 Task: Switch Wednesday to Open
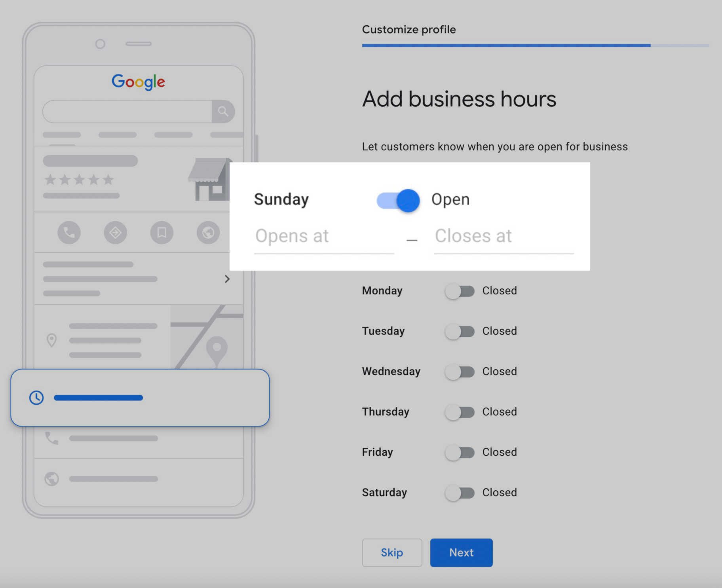pos(459,372)
